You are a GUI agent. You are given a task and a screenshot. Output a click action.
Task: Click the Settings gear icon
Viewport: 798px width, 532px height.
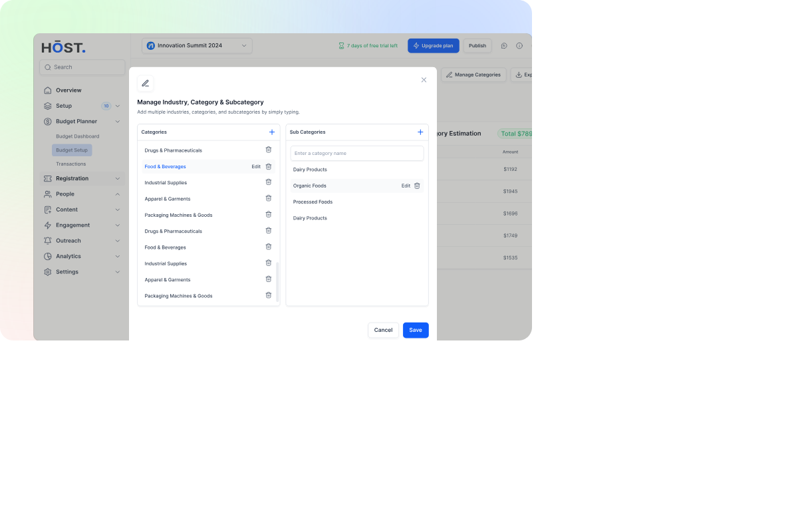[x=47, y=272]
